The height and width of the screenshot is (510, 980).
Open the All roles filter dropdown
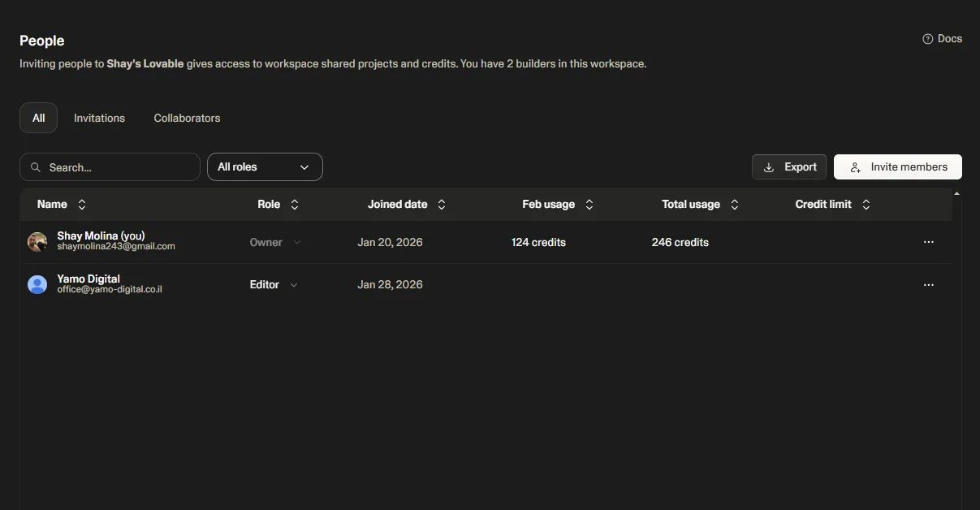click(x=265, y=167)
